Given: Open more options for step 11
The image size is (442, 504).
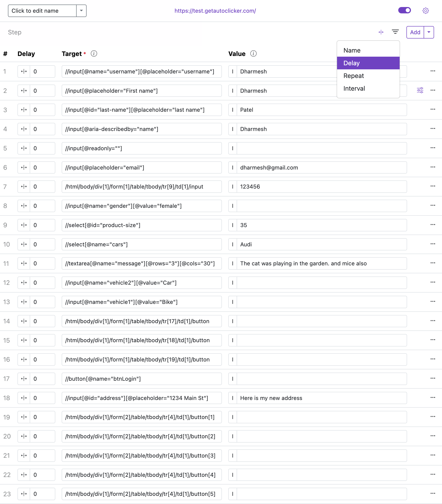Looking at the screenshot, I should coord(433,263).
